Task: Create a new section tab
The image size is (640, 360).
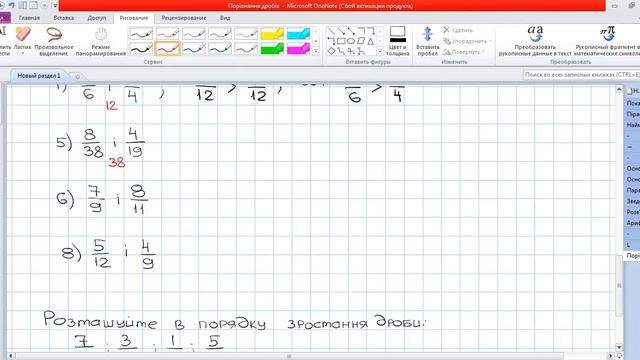Action: click(x=77, y=76)
